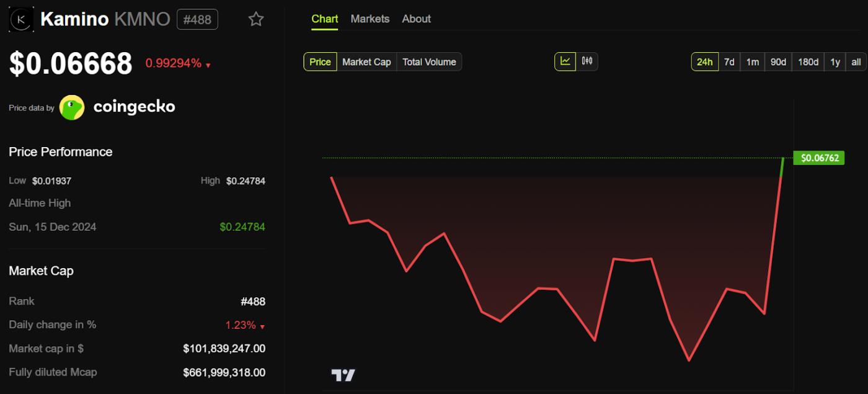Open the Chart tab
This screenshot has height=394, width=868.
pyautogui.click(x=325, y=19)
